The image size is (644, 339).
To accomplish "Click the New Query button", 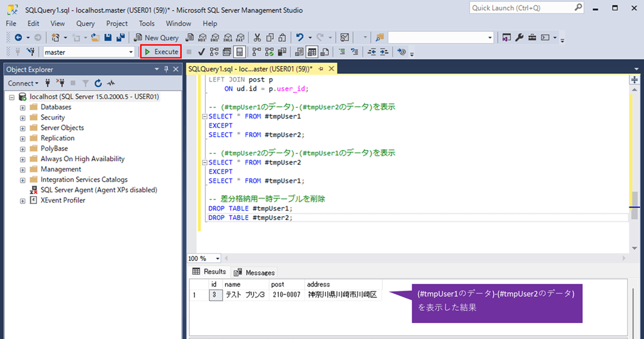I will click(156, 37).
